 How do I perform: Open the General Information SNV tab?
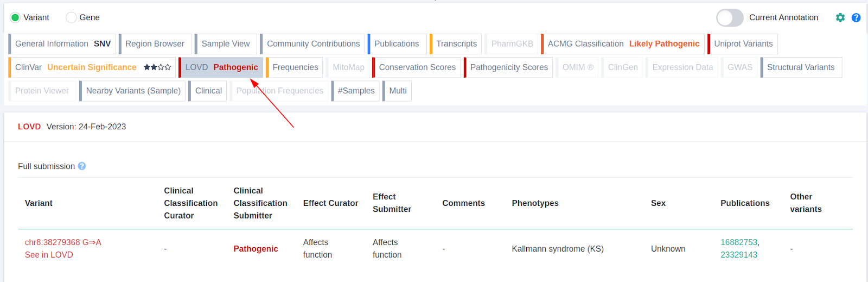coord(62,44)
